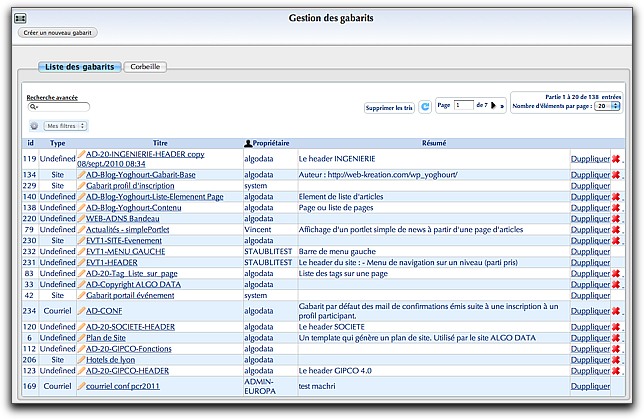The width and height of the screenshot is (644, 419).
Task: Click summary 'Element de liste d'articles'
Action: click(x=340, y=197)
